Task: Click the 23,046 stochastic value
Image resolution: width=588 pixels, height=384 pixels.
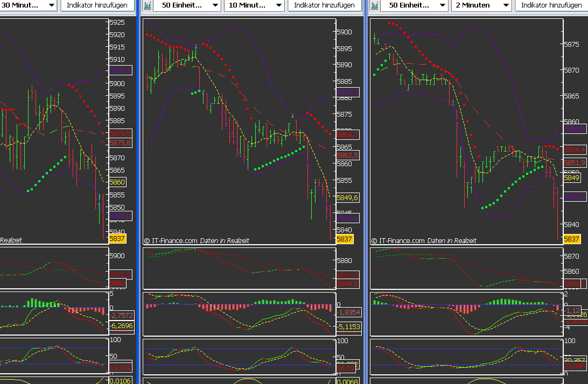Action: point(575,366)
